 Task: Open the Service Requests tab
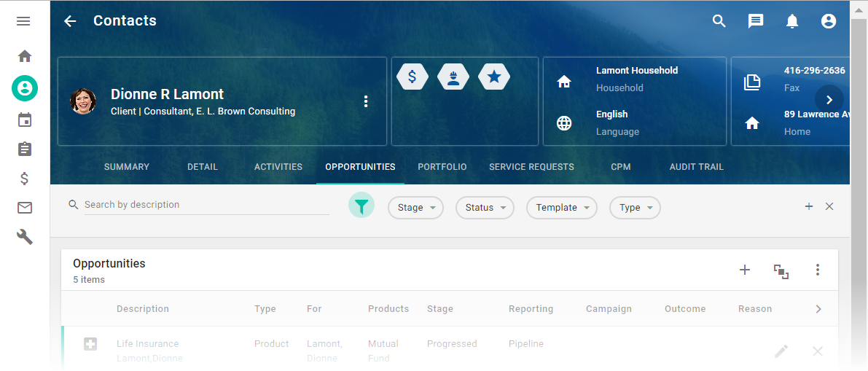point(531,167)
